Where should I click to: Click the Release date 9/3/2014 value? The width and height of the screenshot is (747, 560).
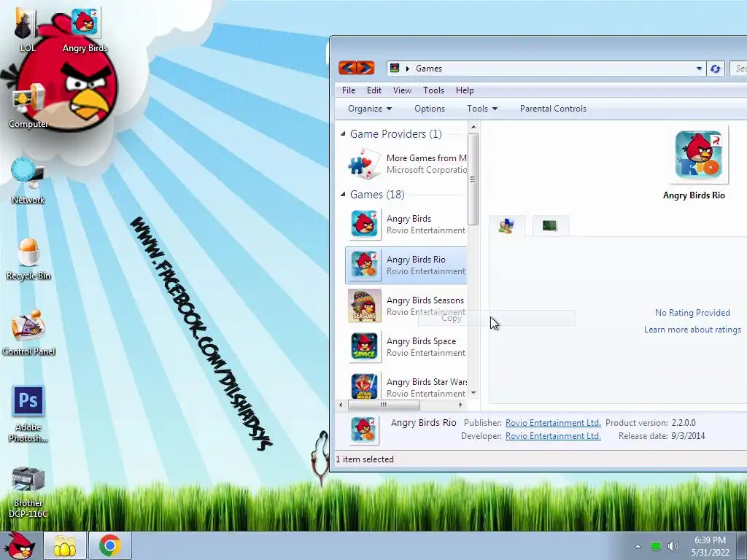coord(688,436)
